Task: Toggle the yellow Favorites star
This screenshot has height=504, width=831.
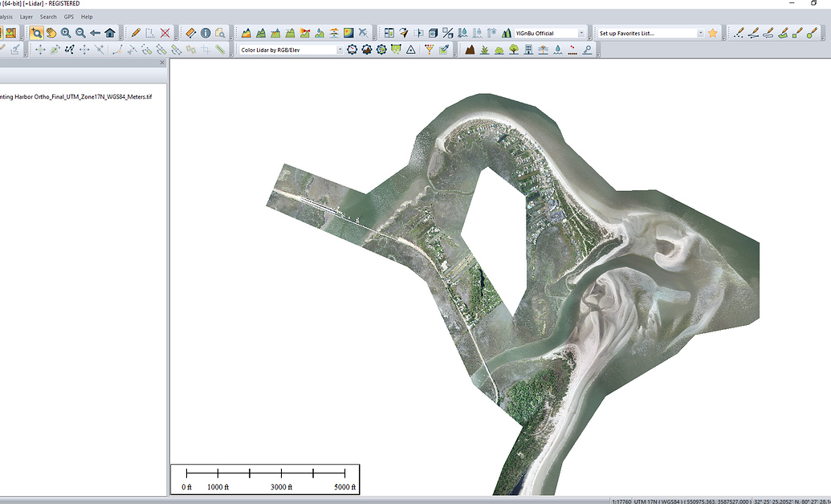Action: 712,33
